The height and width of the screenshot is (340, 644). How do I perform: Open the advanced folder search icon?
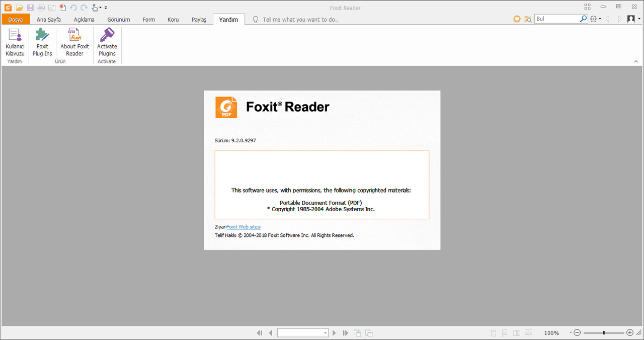[x=528, y=19]
